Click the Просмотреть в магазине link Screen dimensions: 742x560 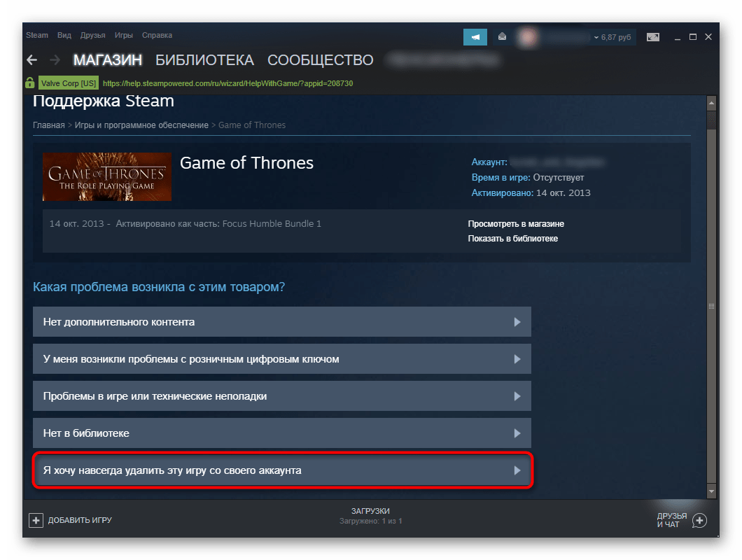(516, 223)
